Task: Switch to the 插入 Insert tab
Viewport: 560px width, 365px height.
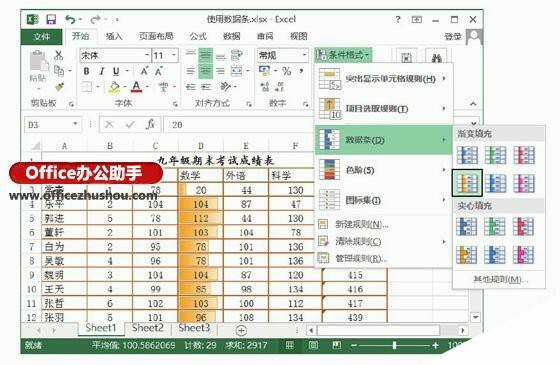Action: pos(114,36)
